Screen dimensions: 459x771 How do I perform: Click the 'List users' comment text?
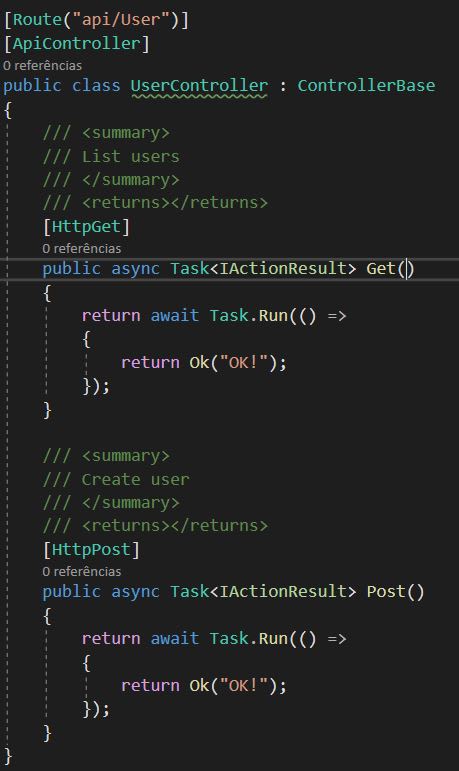coord(130,156)
